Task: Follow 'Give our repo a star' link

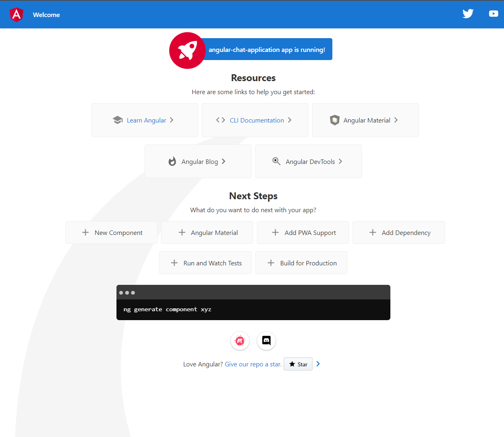Action: [253, 364]
